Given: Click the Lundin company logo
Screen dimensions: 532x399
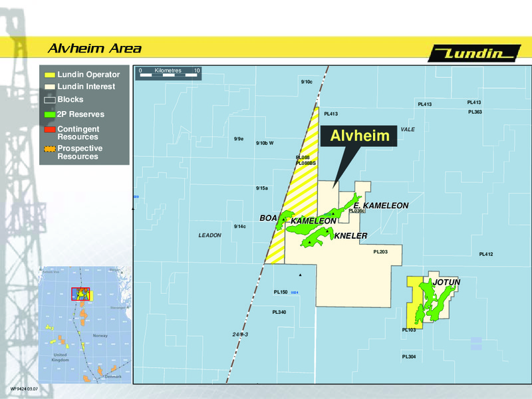Looking at the screenshot, I should pyautogui.click(x=474, y=53).
